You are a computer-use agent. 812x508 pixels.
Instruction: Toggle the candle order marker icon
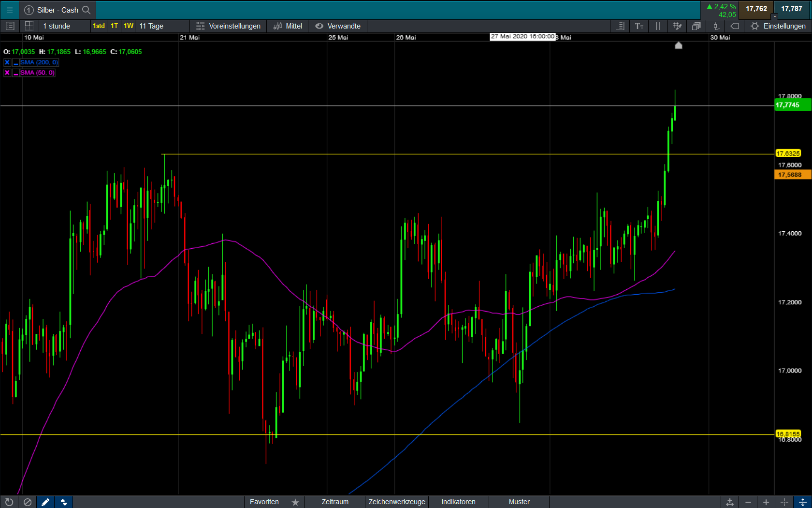click(716, 26)
